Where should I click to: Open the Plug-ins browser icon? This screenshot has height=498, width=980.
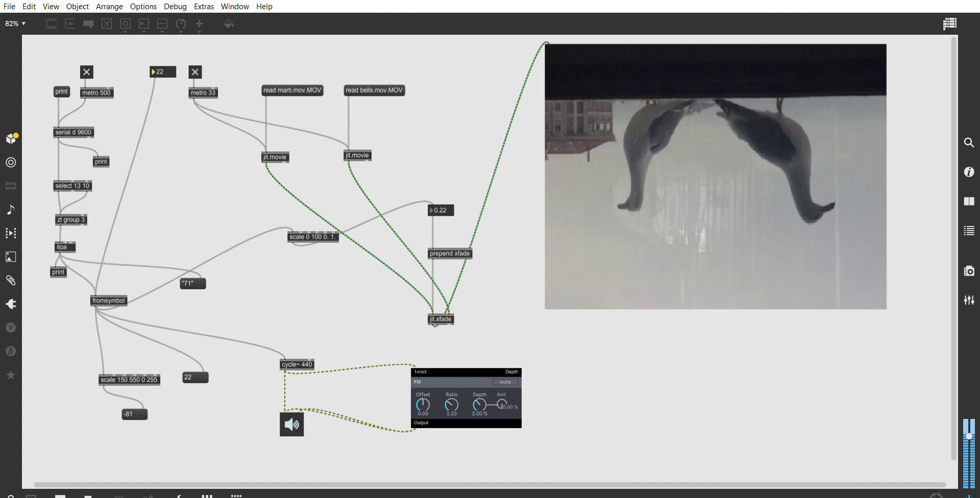[x=11, y=304]
